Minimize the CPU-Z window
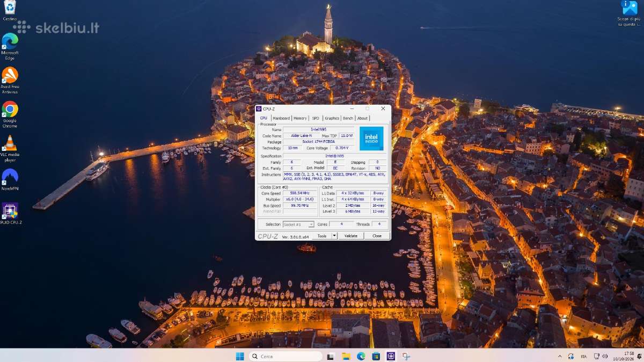The image size is (644, 362). [x=352, y=109]
